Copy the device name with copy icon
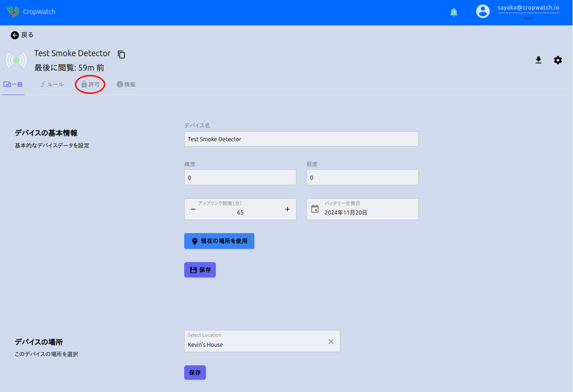The width and height of the screenshot is (573, 392). [x=121, y=54]
